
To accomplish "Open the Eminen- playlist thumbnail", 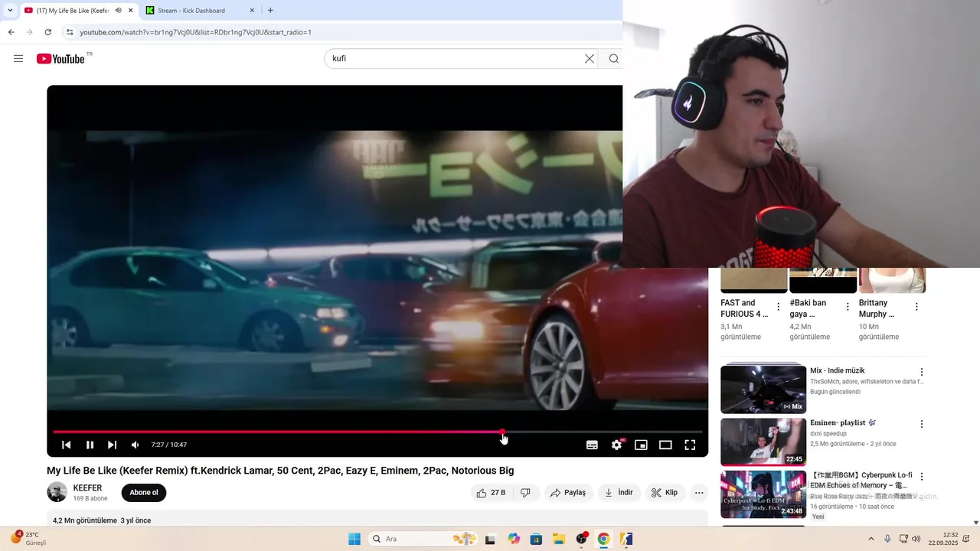I will 763,442.
